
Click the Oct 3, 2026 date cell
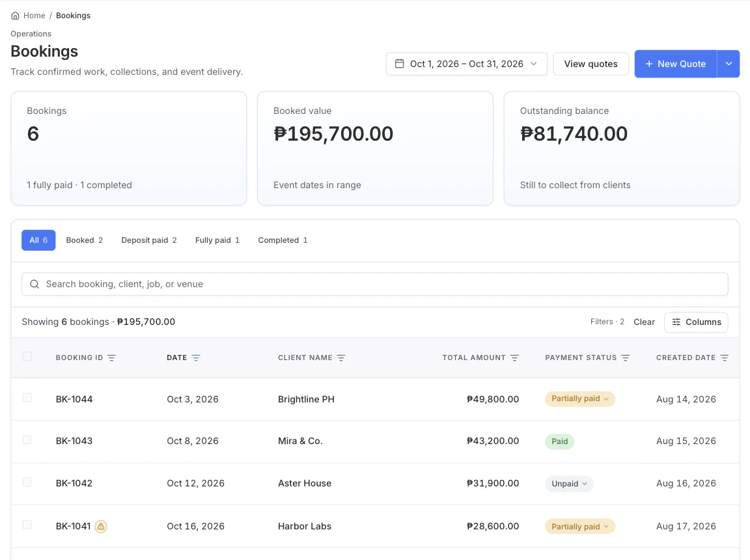[193, 399]
